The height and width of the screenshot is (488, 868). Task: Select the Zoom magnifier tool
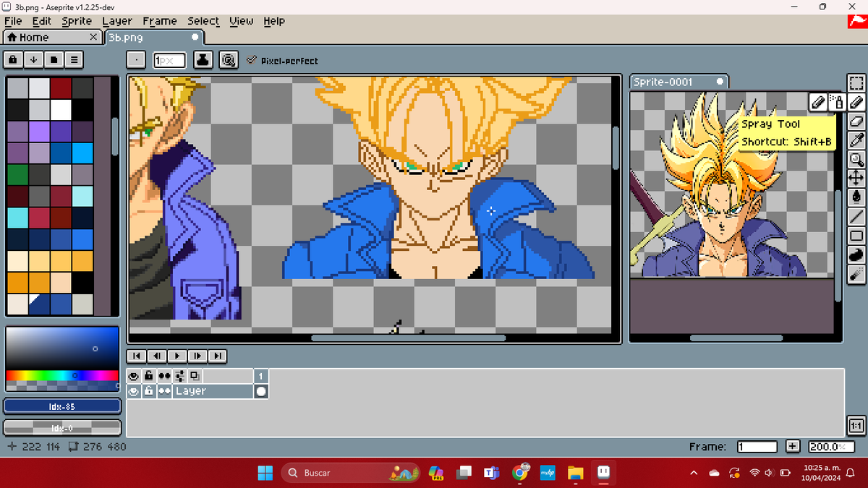[x=856, y=159]
